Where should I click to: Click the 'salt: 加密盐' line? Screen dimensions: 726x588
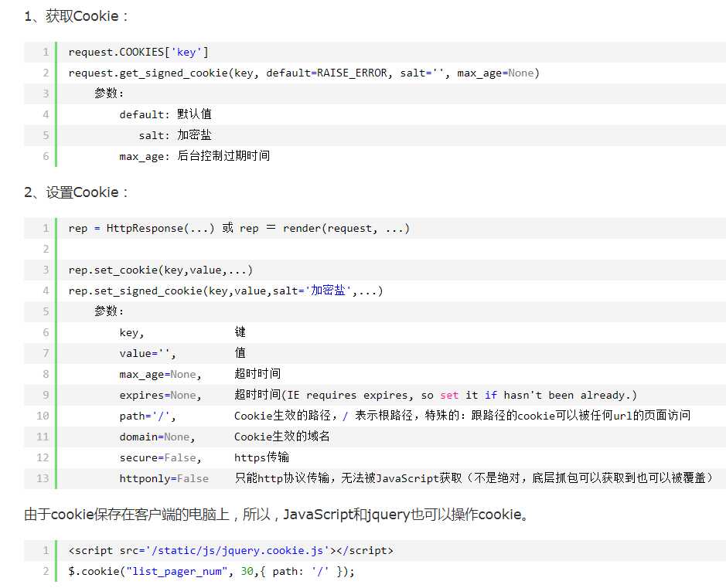pyautogui.click(x=175, y=135)
